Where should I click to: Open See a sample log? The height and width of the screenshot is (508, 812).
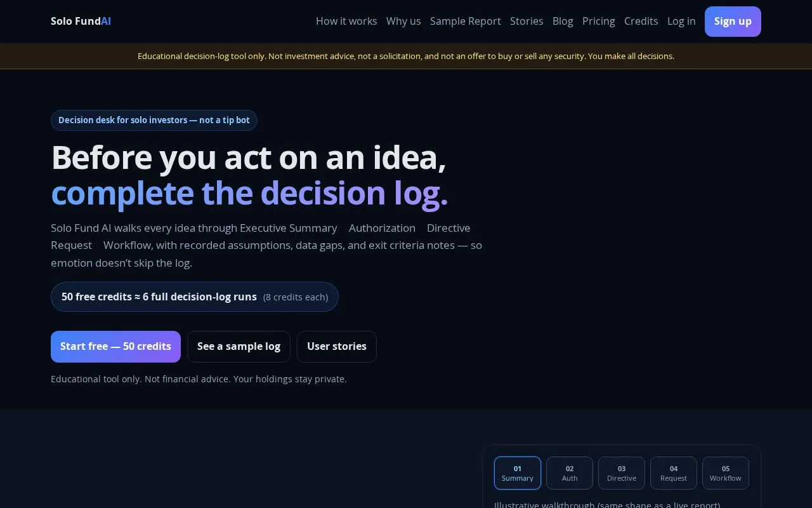239,347
